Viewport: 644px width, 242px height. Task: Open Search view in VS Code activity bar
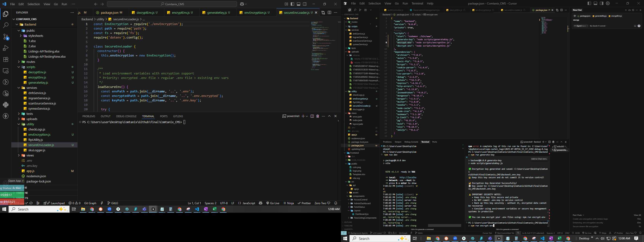pyautogui.click(x=5, y=25)
